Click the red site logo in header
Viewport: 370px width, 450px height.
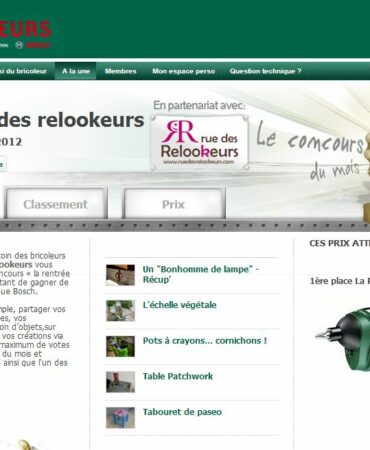[25, 29]
